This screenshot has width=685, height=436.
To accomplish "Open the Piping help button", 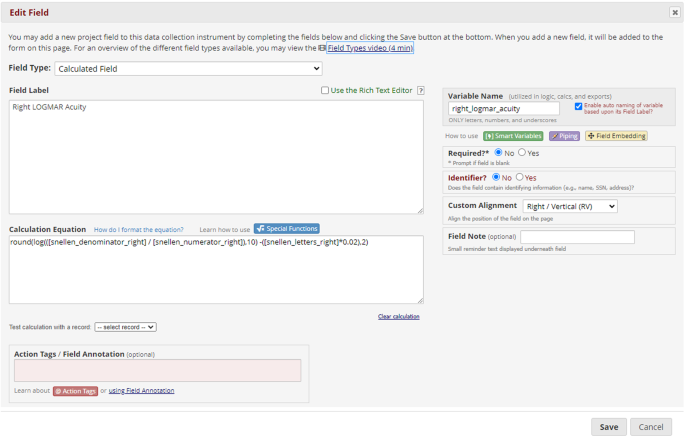I will 564,136.
